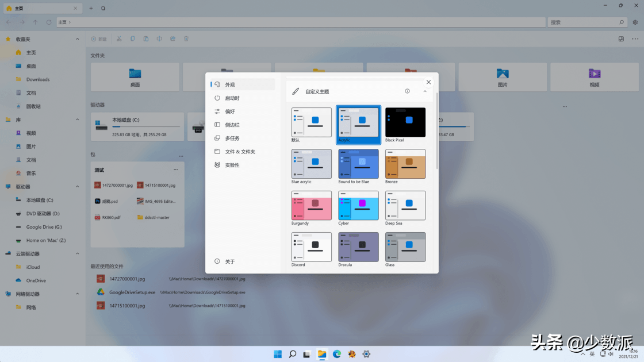The width and height of the screenshot is (644, 362).
Task: Collapse the 收藏夹 section in the sidebar
Action: click(x=77, y=38)
